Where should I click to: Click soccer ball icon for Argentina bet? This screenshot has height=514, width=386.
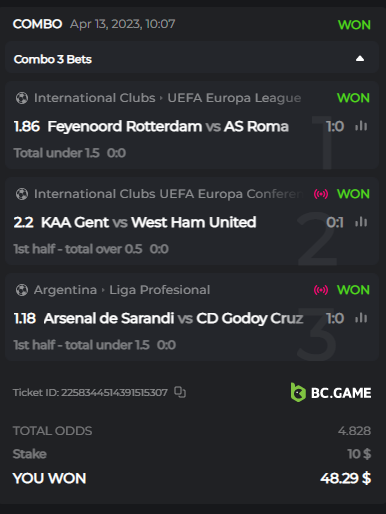click(22, 290)
